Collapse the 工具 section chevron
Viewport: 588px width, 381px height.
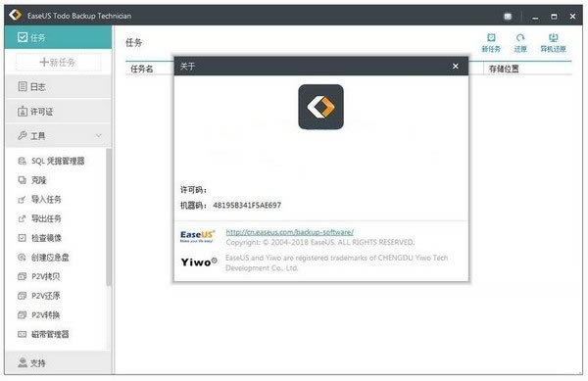[98, 135]
